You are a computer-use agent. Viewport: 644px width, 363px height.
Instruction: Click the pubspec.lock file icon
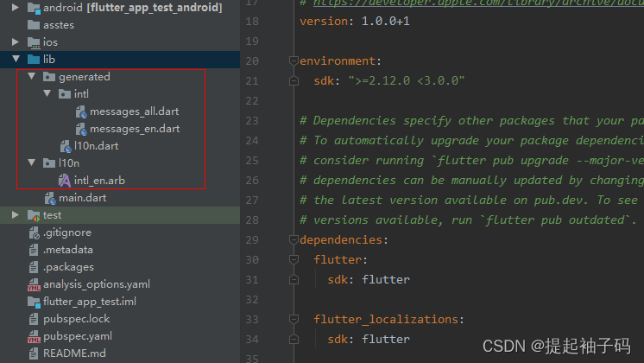34,319
